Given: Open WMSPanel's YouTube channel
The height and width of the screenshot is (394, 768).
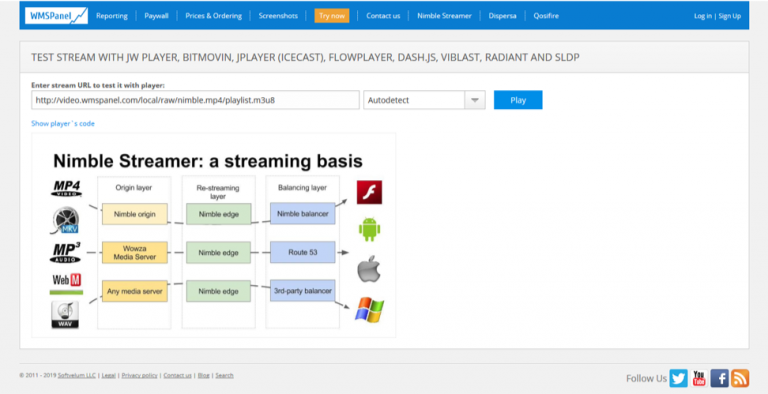Looking at the screenshot, I should pos(699,378).
